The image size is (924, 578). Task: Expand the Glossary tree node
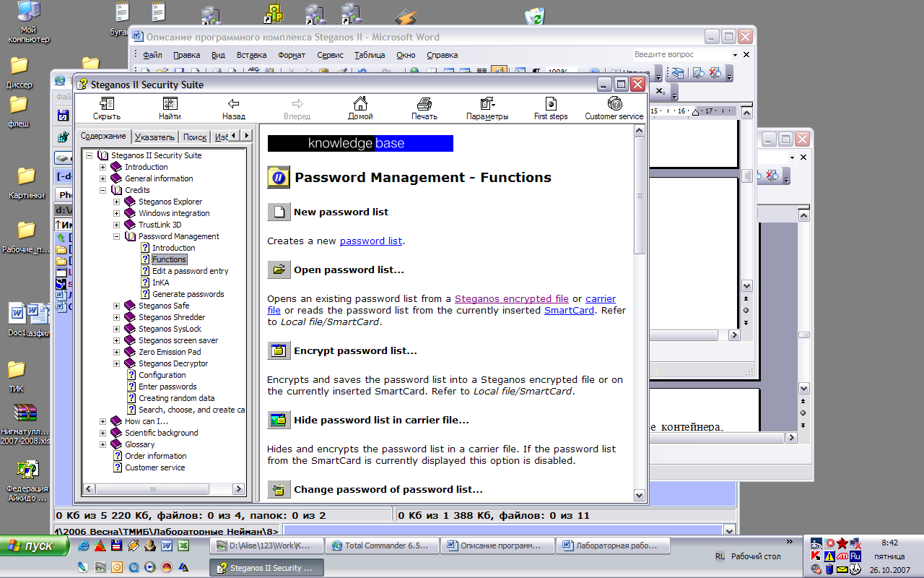(103, 444)
